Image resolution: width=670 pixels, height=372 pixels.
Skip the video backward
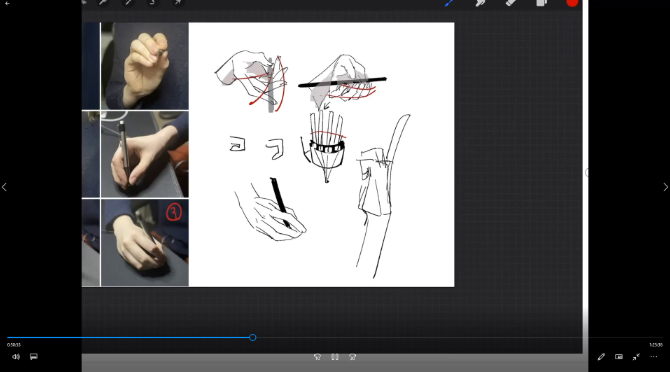click(x=317, y=357)
